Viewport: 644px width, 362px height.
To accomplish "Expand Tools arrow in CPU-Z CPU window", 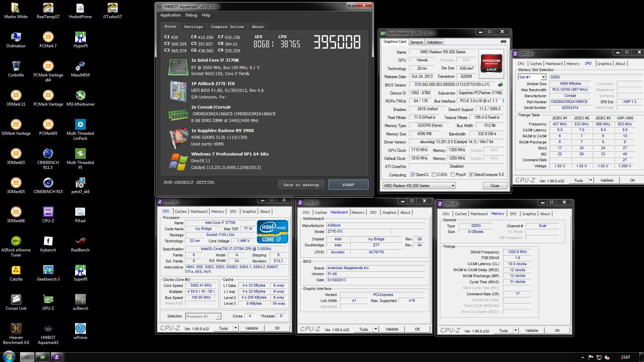I will point(235,328).
